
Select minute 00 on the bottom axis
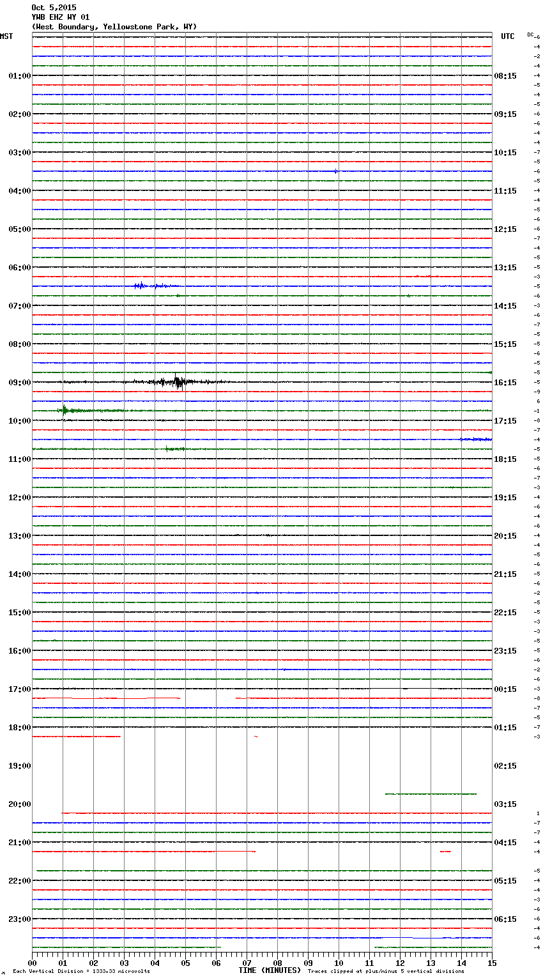(x=32, y=963)
